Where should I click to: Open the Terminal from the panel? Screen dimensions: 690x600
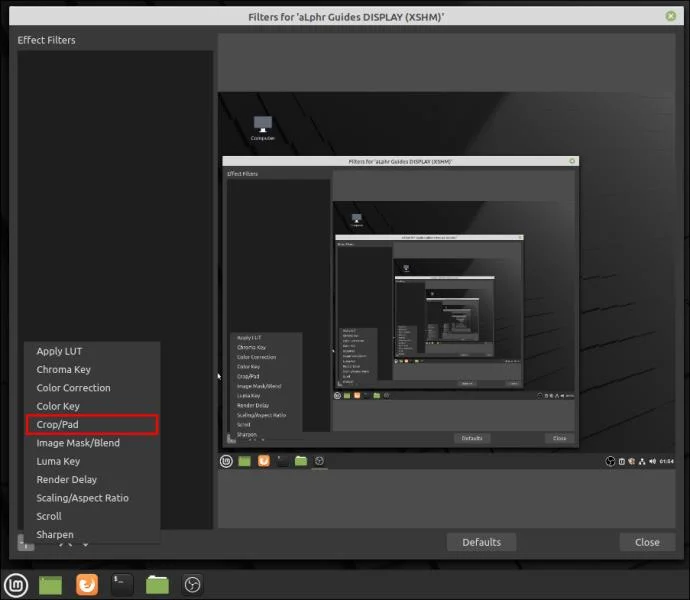[122, 585]
